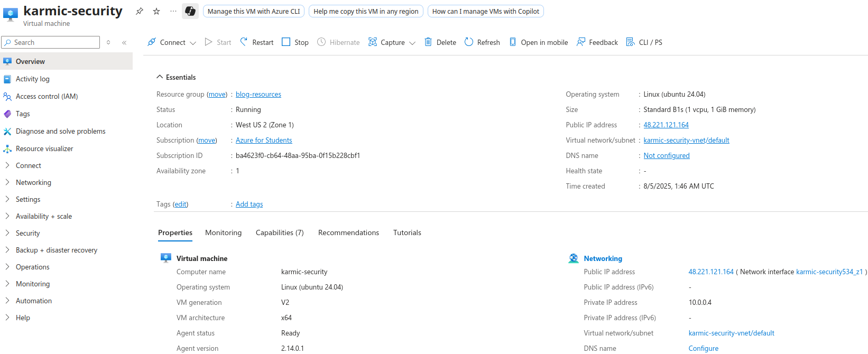Screen dimensions: 868x354
Task: Click Help me copy this VM in any region
Action: click(x=366, y=11)
